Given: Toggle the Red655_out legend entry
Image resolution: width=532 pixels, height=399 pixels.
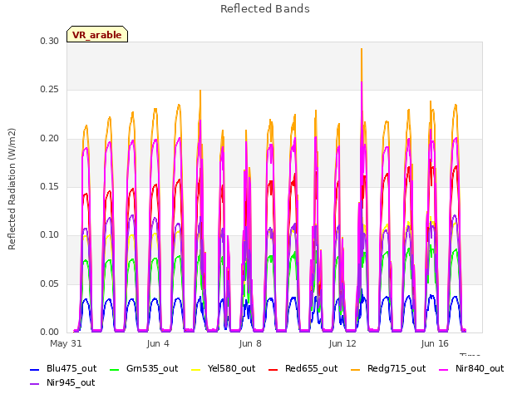Looking at the screenshot, I should coord(303,369).
